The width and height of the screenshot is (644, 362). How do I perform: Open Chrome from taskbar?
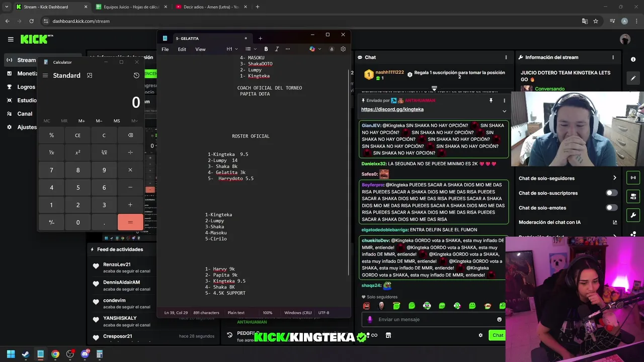point(55,354)
